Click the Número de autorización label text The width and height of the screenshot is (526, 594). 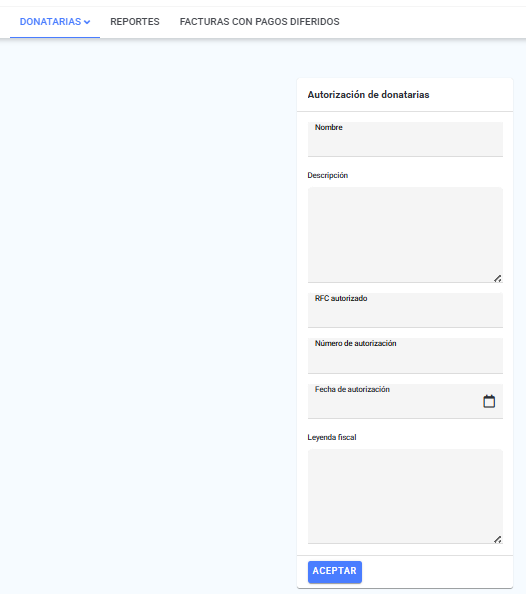click(355, 344)
